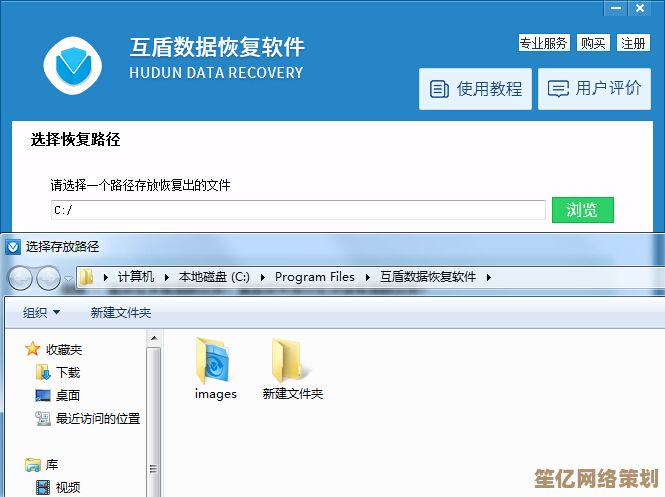
Task: Click the Hudun shield logo icon
Action: click(x=73, y=65)
